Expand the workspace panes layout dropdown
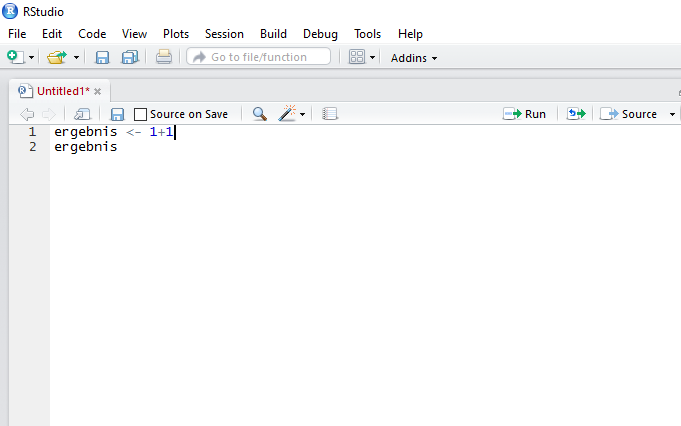Image resolution: width=681 pixels, height=426 pixels. (373, 57)
